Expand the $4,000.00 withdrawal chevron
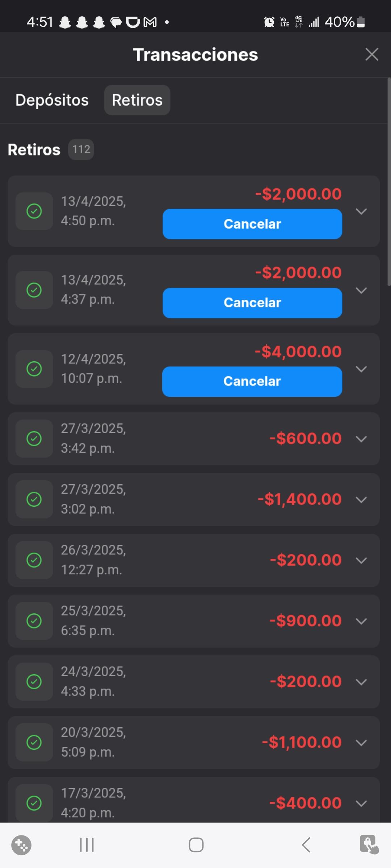 pos(361,369)
